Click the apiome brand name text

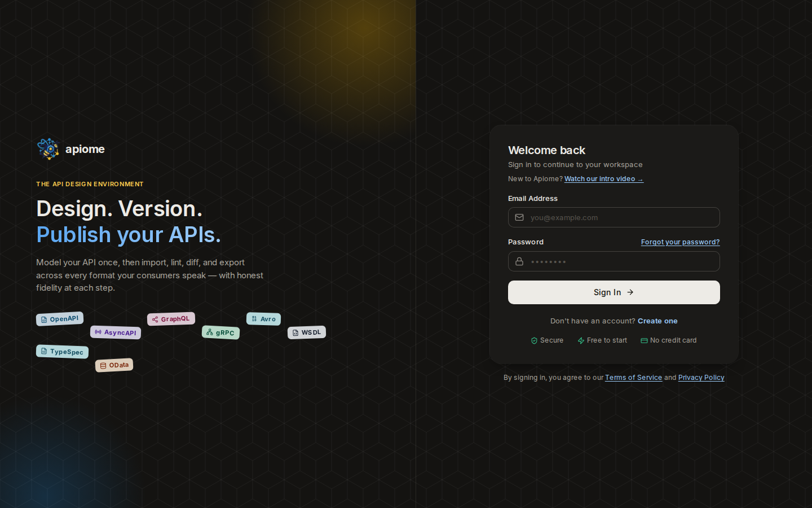coord(85,149)
